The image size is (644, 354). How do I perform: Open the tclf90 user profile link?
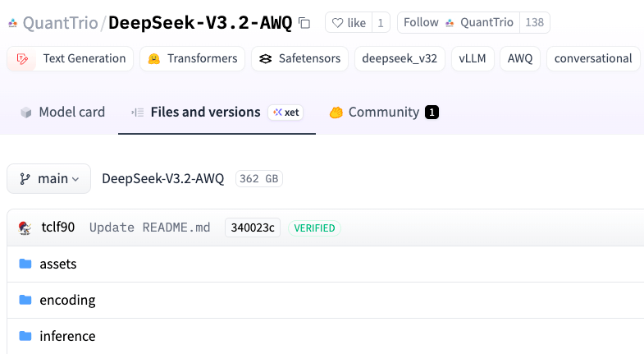point(58,228)
